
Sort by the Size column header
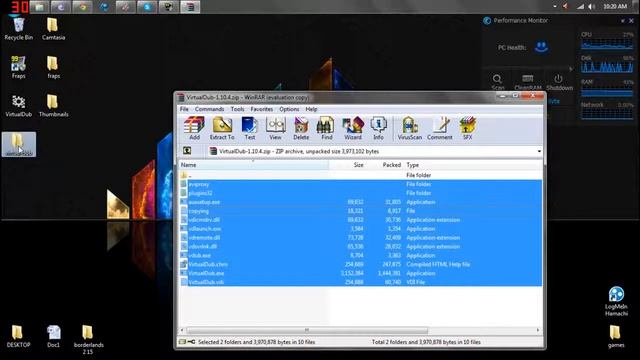tap(347, 165)
